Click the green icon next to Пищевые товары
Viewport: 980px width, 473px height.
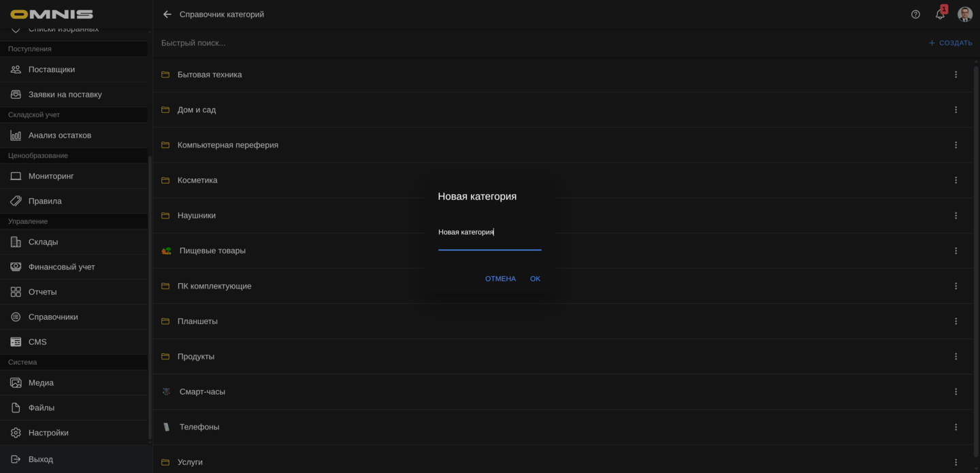click(x=165, y=250)
